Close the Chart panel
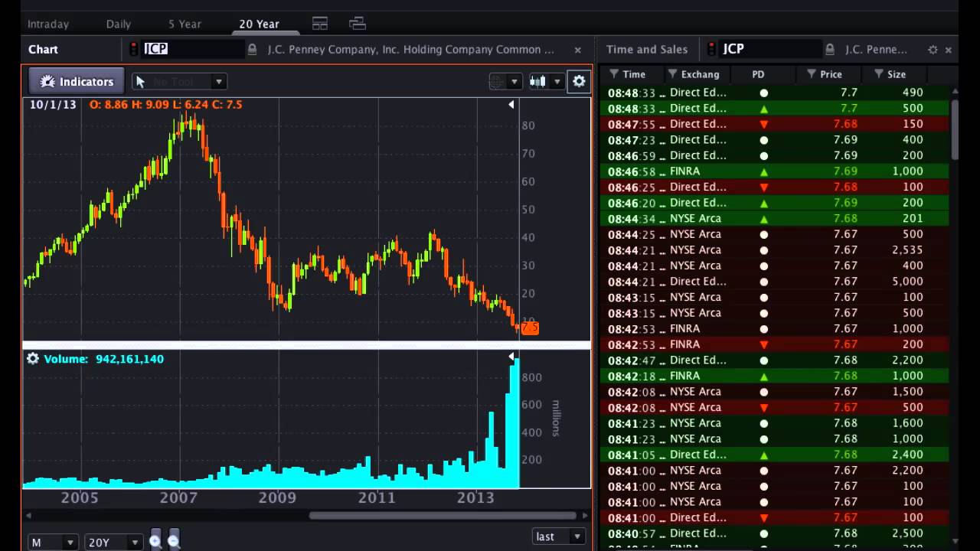This screenshot has width=980, height=551. (578, 50)
